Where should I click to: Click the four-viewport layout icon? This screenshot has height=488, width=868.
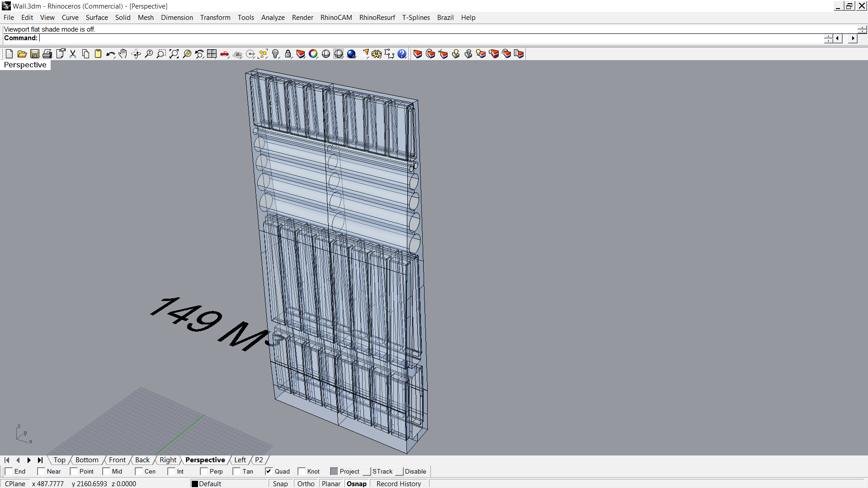coord(212,54)
